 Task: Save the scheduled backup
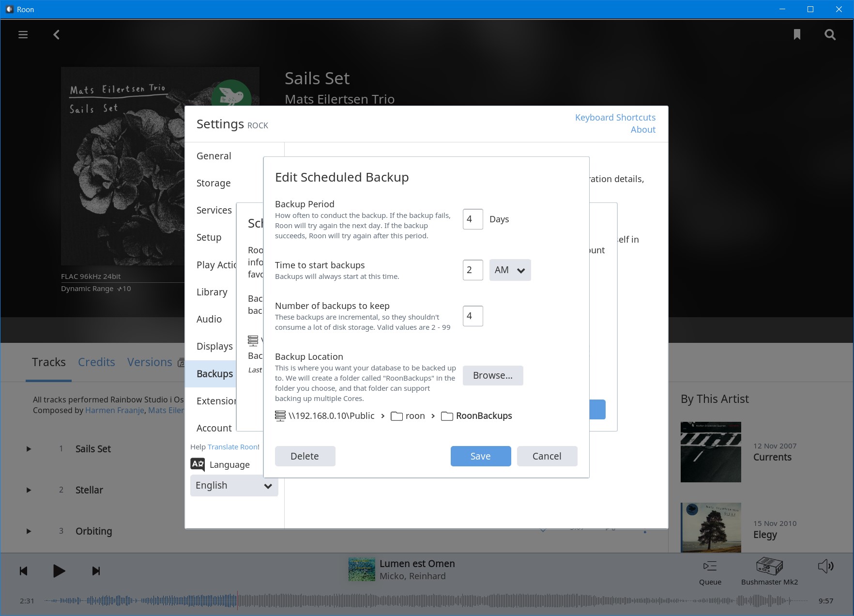(480, 456)
